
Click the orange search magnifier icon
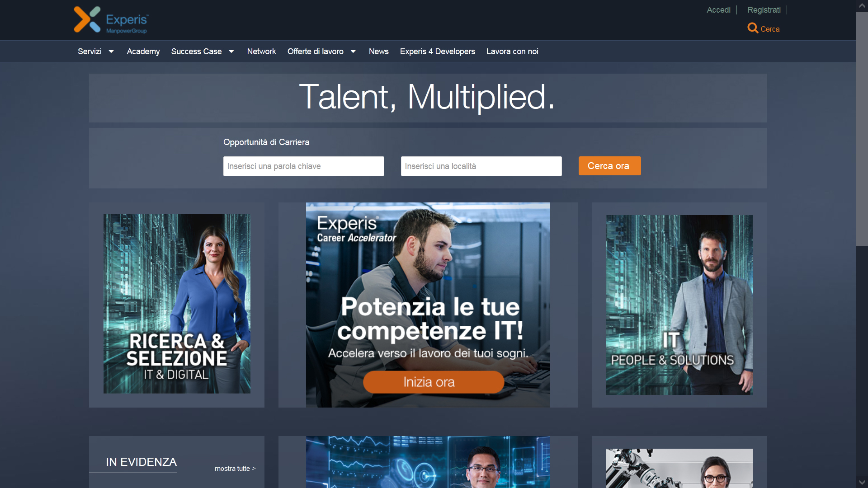(x=753, y=28)
